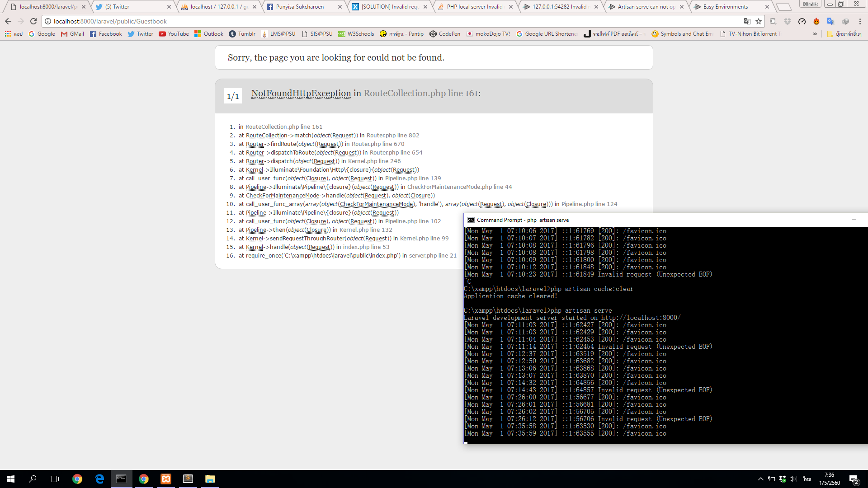Click 'Application cache cleared!' line in console
Image resolution: width=868 pixels, height=488 pixels.
[x=510, y=296]
